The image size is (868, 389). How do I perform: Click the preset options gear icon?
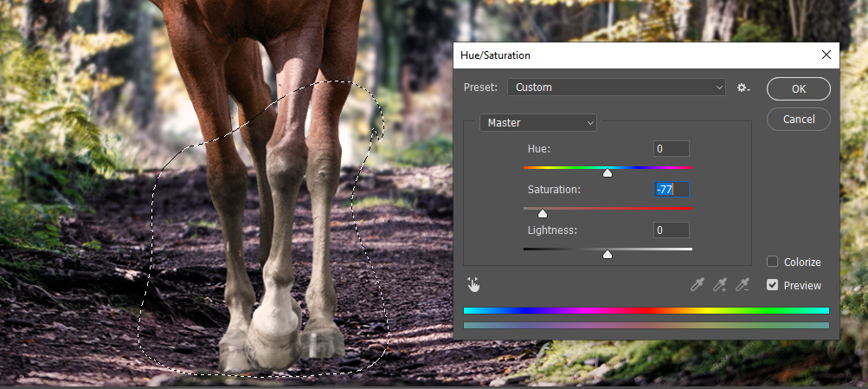coord(743,88)
